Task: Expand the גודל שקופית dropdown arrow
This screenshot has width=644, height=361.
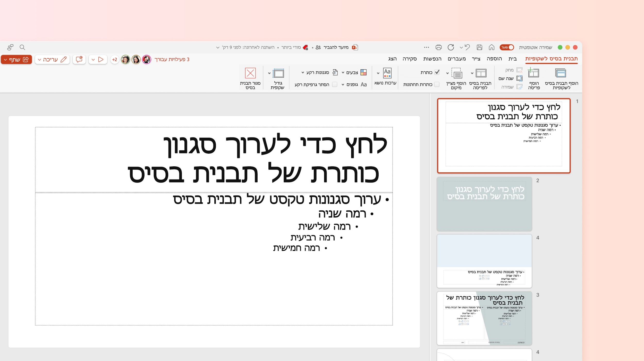Action: point(269,73)
